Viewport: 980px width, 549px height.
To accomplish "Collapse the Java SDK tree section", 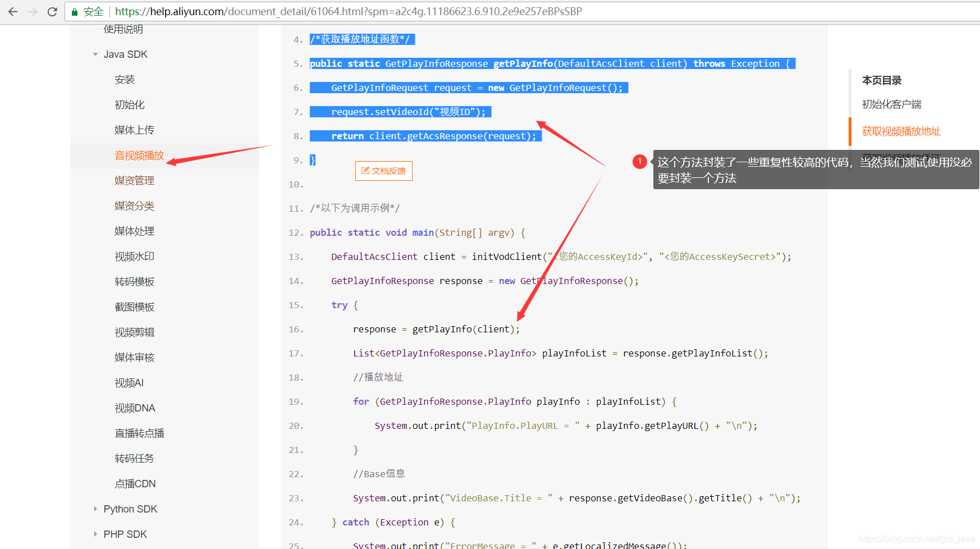I will coord(95,54).
